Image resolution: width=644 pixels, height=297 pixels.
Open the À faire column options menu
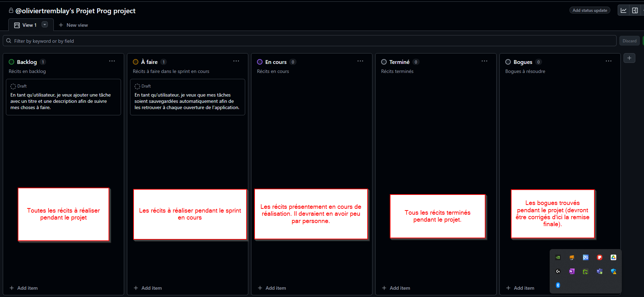pyautogui.click(x=236, y=61)
